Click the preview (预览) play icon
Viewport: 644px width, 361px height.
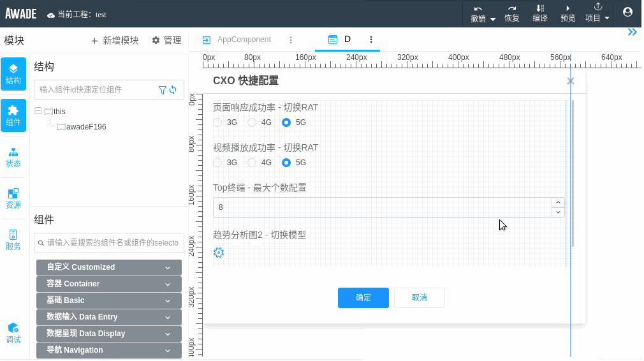coord(567,8)
